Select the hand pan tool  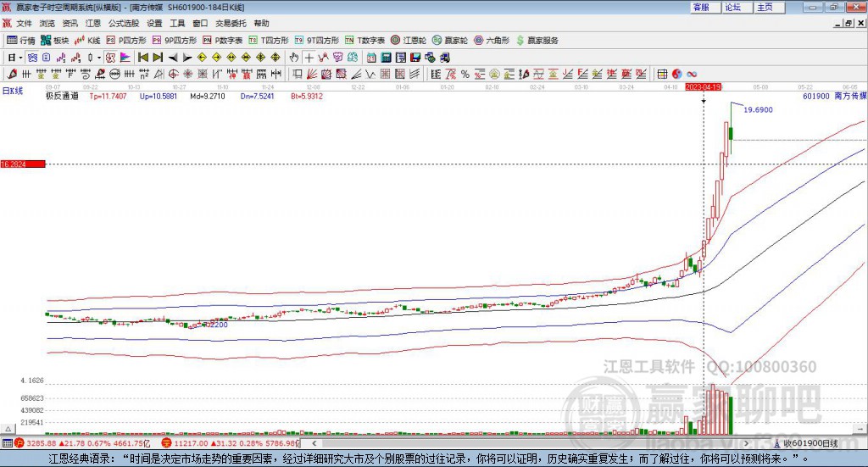(294, 58)
